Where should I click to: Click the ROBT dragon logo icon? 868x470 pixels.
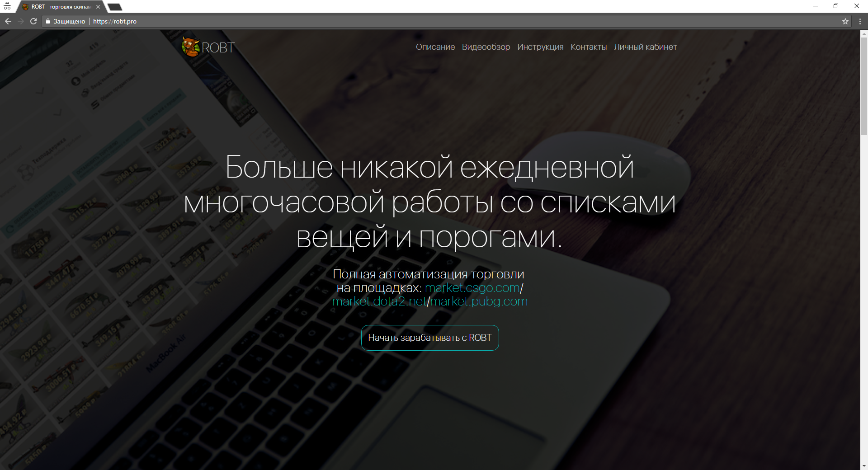(190, 47)
